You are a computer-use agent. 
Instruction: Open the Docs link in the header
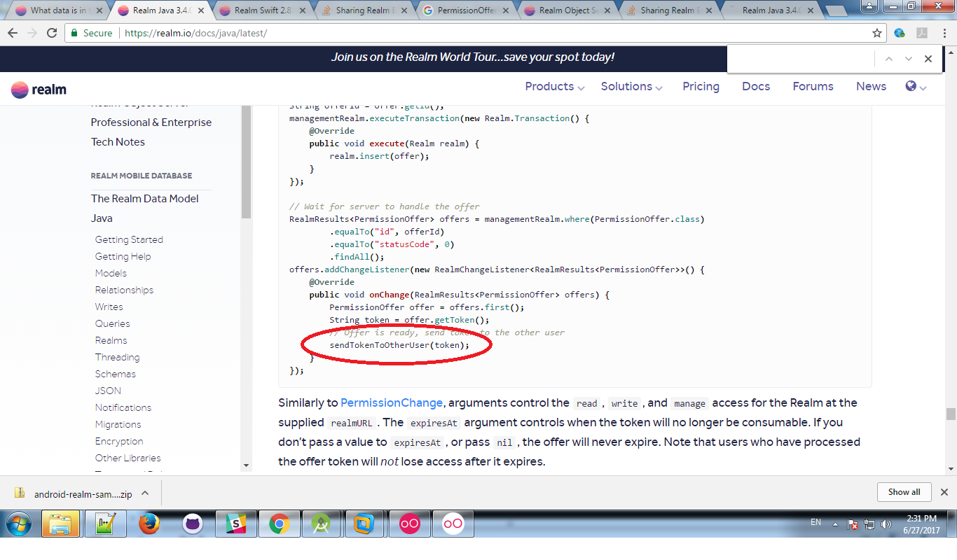tap(756, 86)
